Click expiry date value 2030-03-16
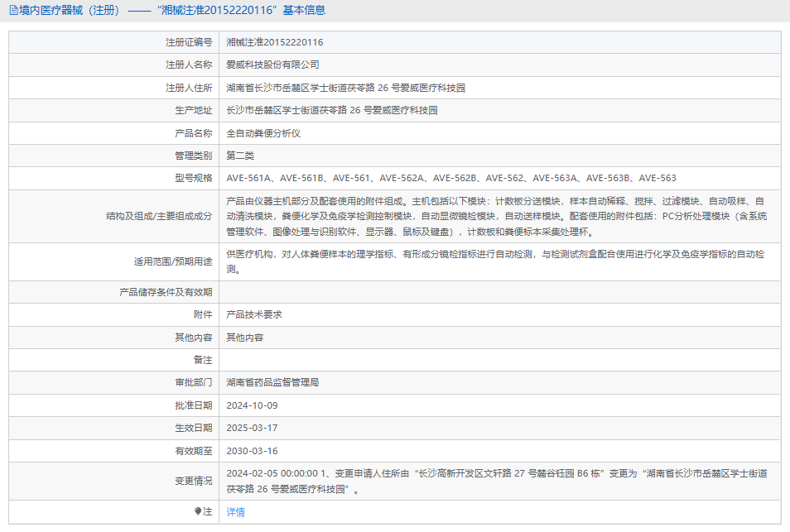 click(252, 451)
